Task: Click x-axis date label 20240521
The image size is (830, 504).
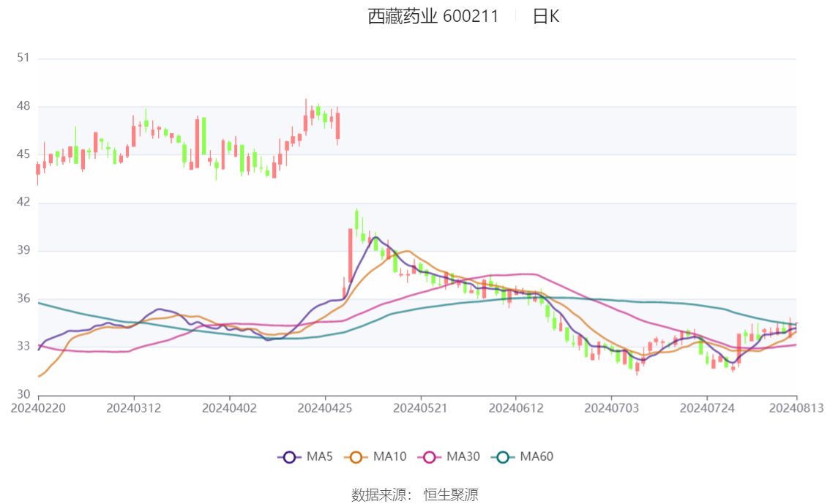Action: (x=420, y=408)
